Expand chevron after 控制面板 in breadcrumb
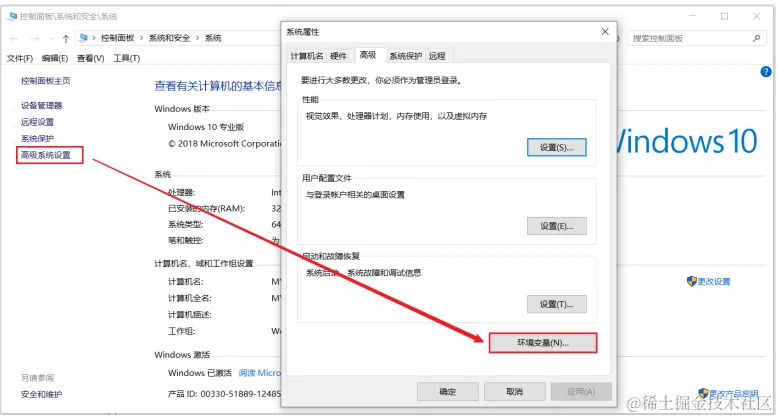 coord(141,38)
